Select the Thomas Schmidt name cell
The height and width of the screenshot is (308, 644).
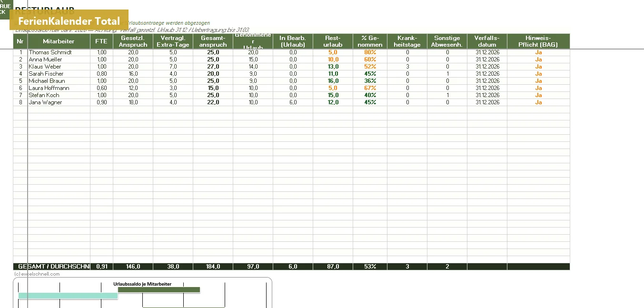click(x=59, y=52)
